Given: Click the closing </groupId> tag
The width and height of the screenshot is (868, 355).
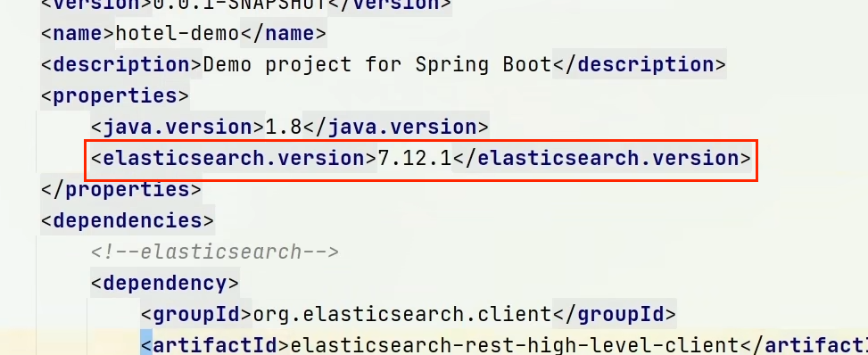Looking at the screenshot, I should pyautogui.click(x=614, y=314).
